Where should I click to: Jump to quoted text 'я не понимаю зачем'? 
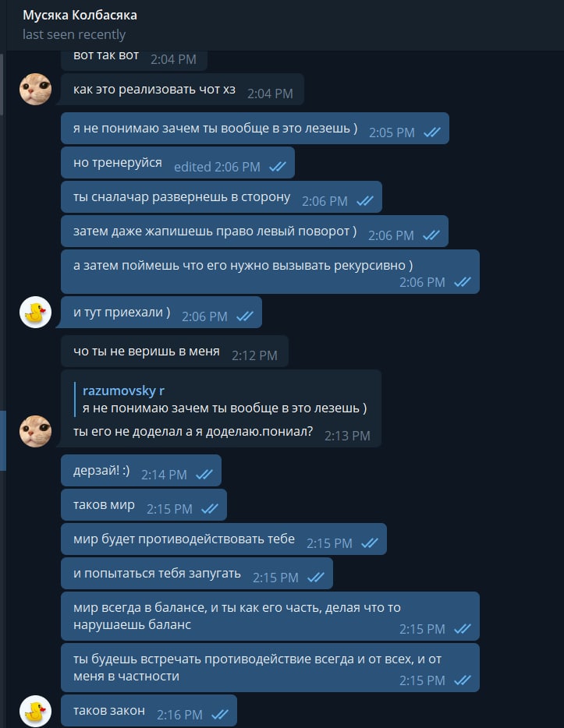pos(225,408)
